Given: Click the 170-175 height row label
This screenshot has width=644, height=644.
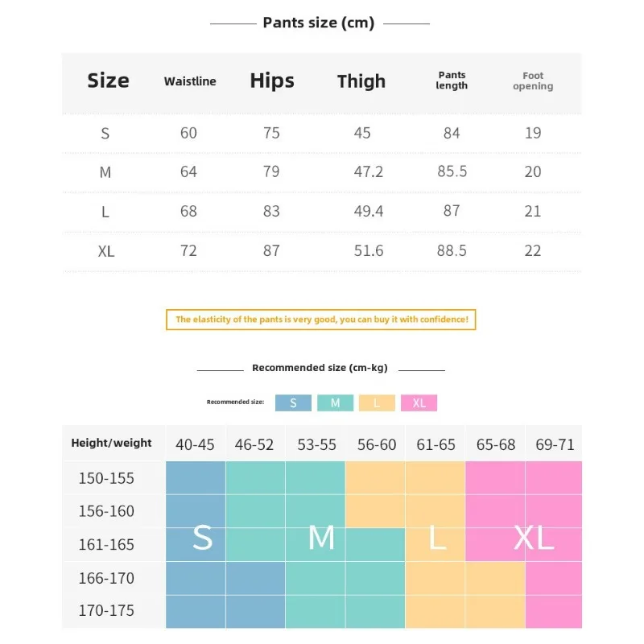Looking at the screenshot, I should click(x=106, y=611).
